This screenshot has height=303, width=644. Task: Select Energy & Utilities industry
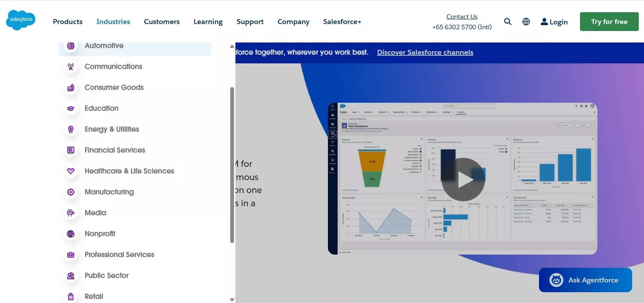[x=112, y=129]
